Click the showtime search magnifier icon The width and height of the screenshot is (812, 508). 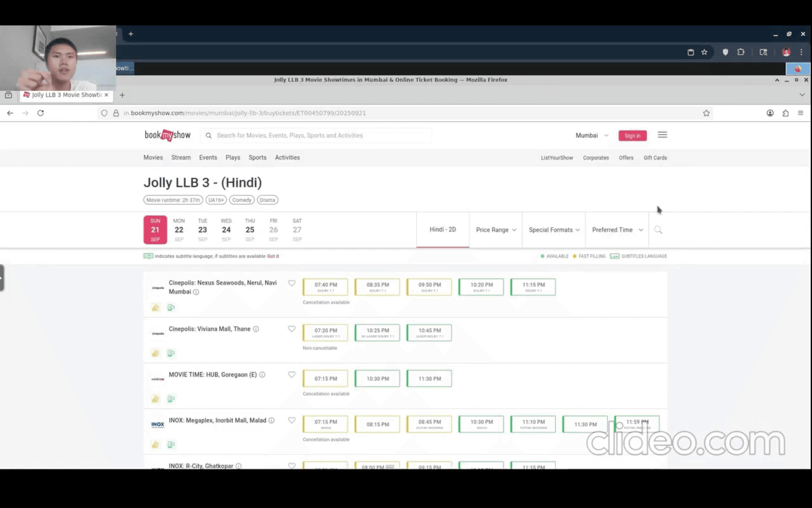coord(658,230)
